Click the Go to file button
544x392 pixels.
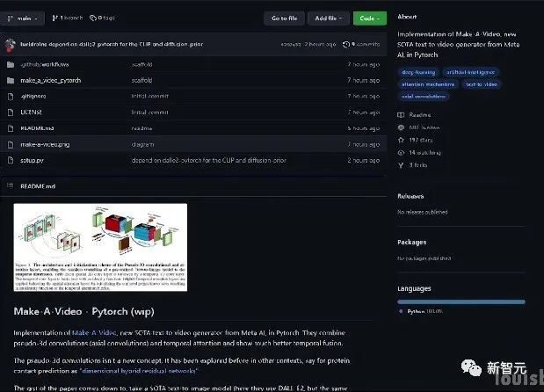tap(284, 18)
